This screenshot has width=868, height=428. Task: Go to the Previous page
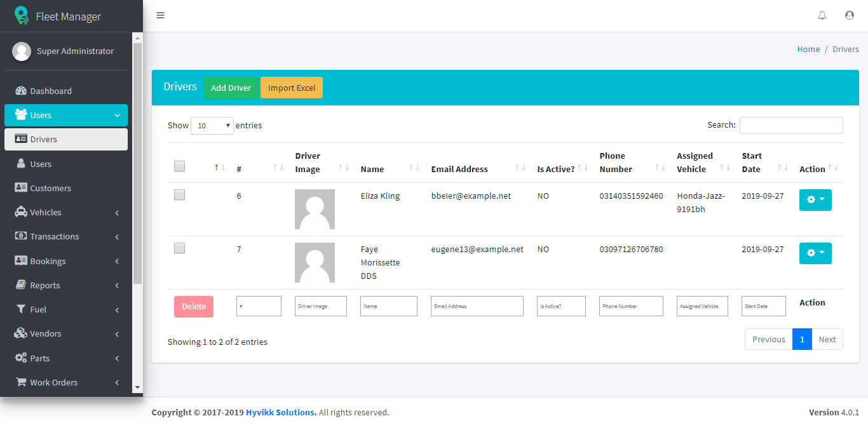(x=769, y=339)
